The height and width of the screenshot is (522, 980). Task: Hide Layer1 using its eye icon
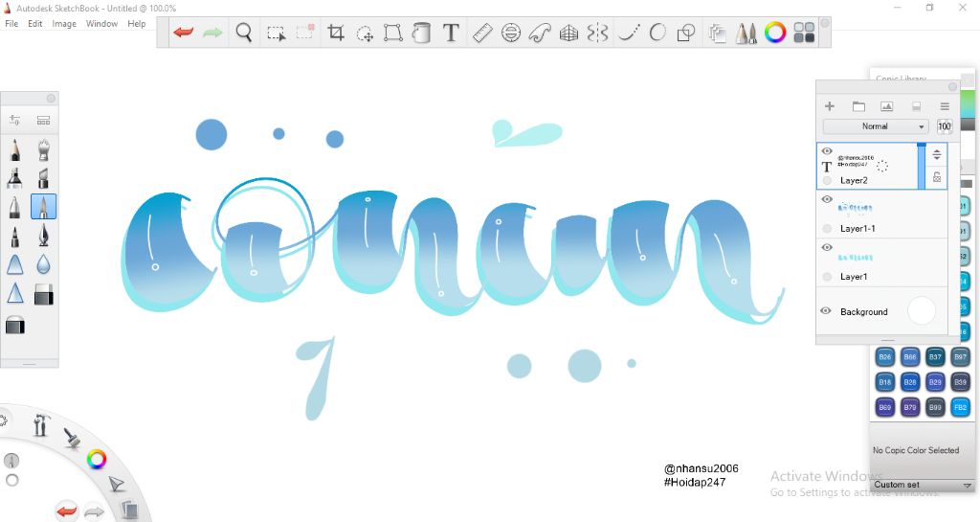coord(827,247)
